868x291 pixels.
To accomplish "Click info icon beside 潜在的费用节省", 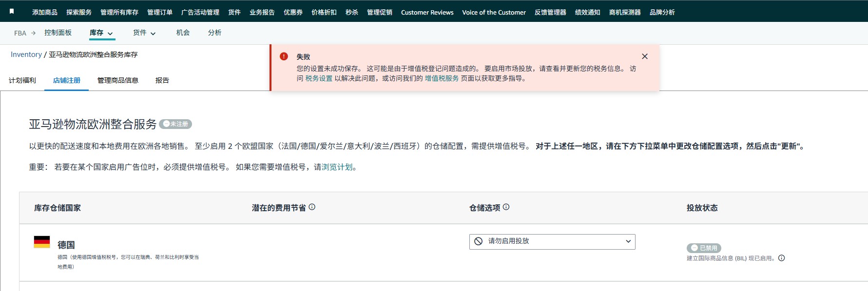I will [x=312, y=207].
